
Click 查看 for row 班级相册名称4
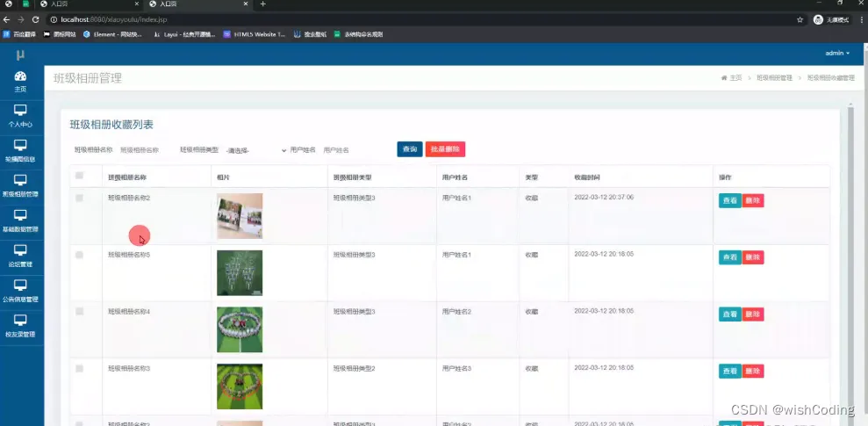click(x=729, y=314)
